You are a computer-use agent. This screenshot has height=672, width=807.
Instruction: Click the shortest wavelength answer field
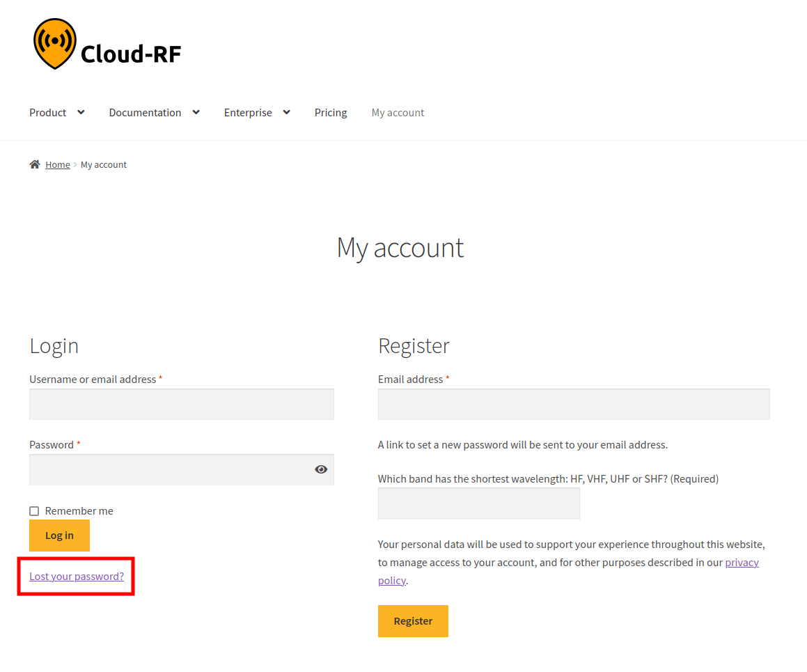(x=478, y=503)
